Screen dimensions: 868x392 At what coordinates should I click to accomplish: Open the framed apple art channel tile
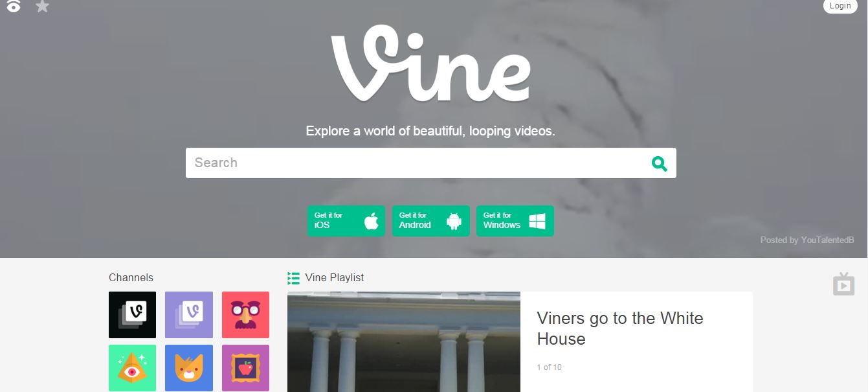point(245,368)
